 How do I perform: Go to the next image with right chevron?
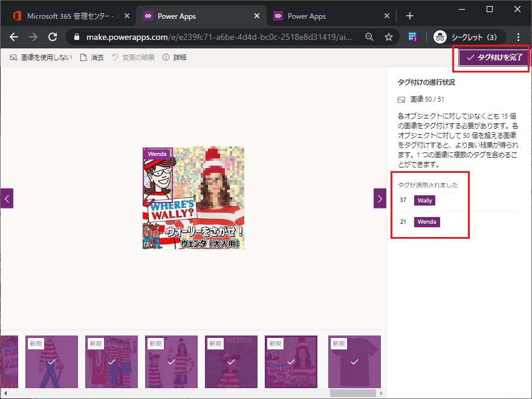tap(380, 198)
